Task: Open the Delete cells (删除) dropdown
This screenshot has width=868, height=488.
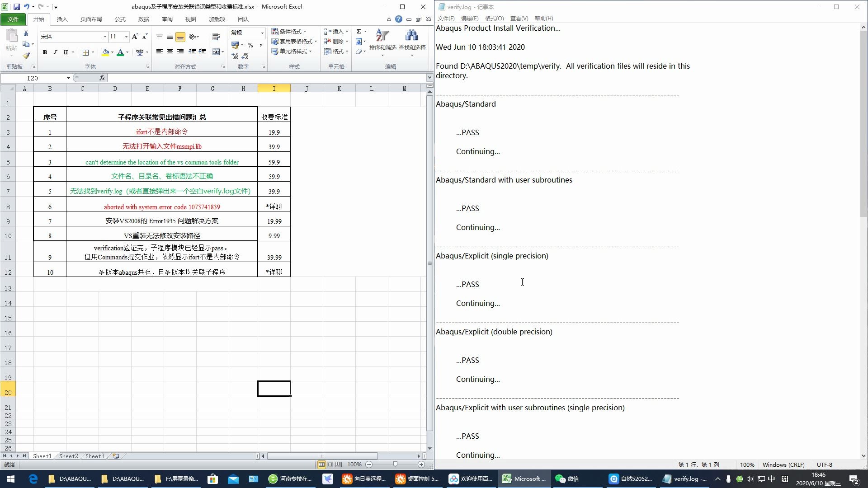Action: click(336, 42)
